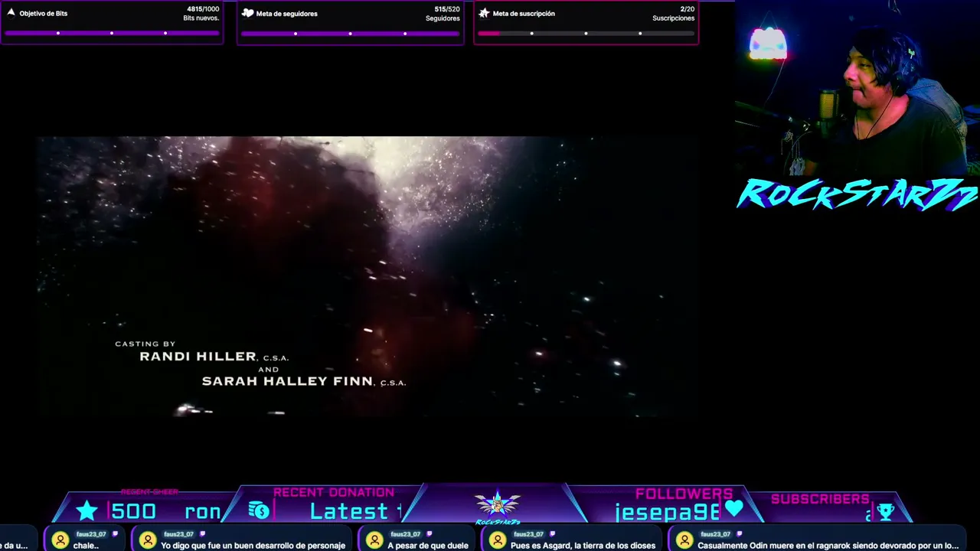Click the avatar beside the 'chale..' message
980x551 pixels.
[60, 540]
